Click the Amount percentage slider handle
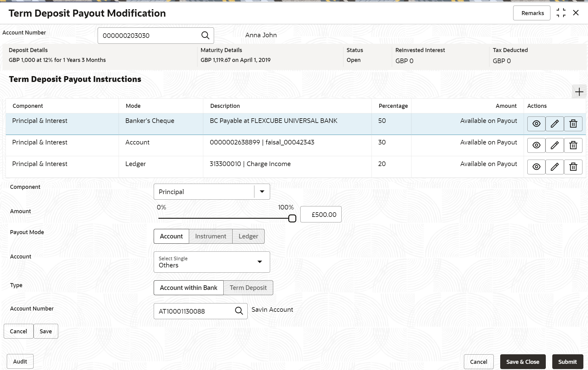The height and width of the screenshot is (370, 588). (x=292, y=218)
